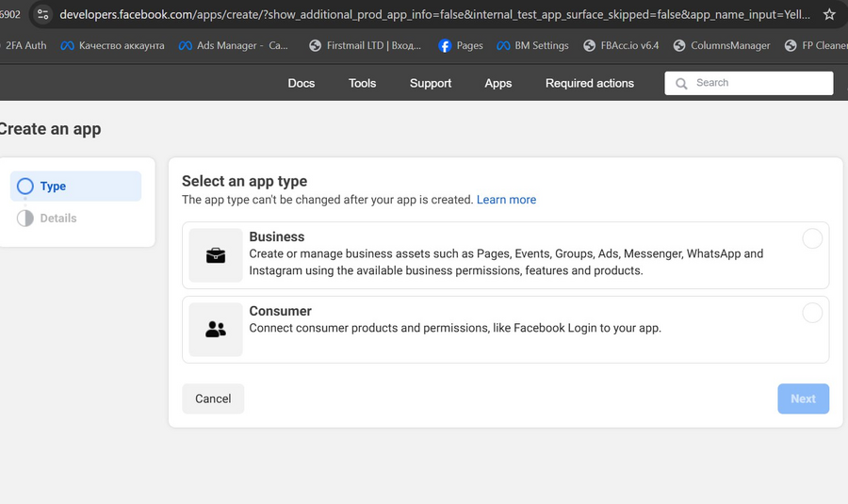Open the Learn more link

tap(506, 200)
